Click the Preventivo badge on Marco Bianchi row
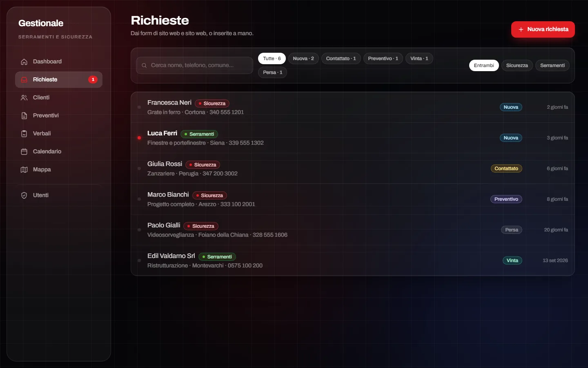This screenshot has width=588, height=368. click(506, 199)
